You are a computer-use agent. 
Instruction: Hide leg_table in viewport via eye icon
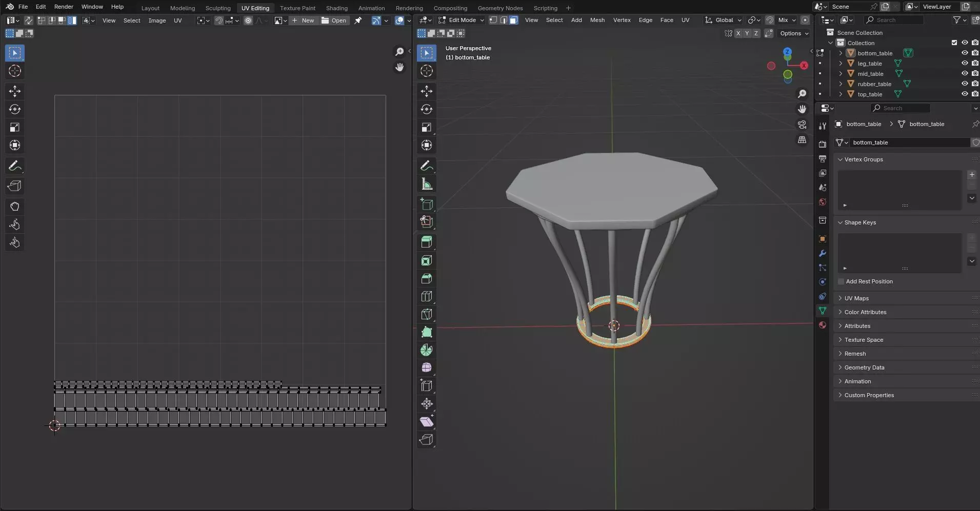[965, 63]
